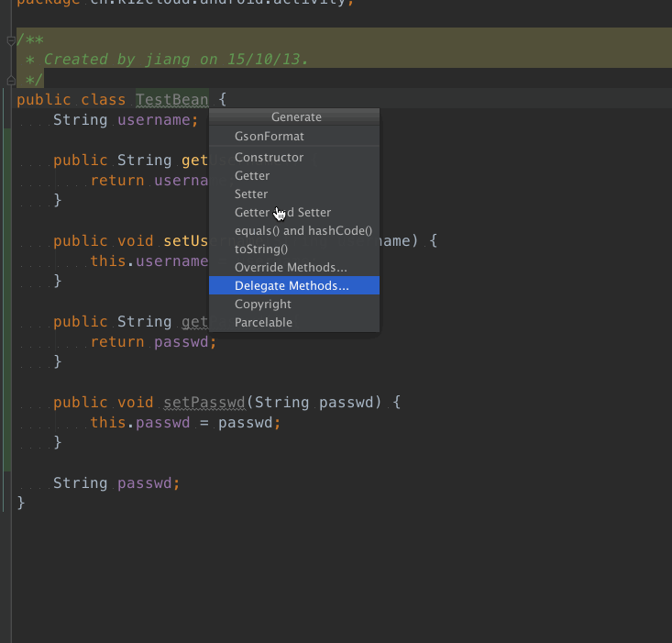This screenshot has width=672, height=643.
Task: Choose Parcelable at the bottom of the popup
Action: 263,322
